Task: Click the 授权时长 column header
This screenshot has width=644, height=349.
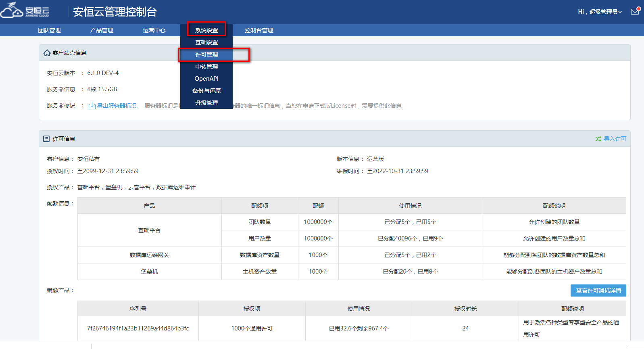Action: tap(465, 309)
